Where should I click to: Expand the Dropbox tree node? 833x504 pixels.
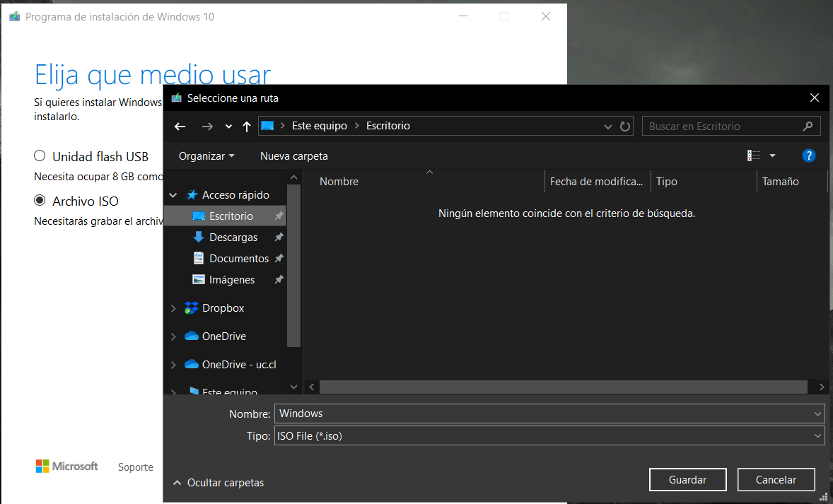[x=173, y=308]
